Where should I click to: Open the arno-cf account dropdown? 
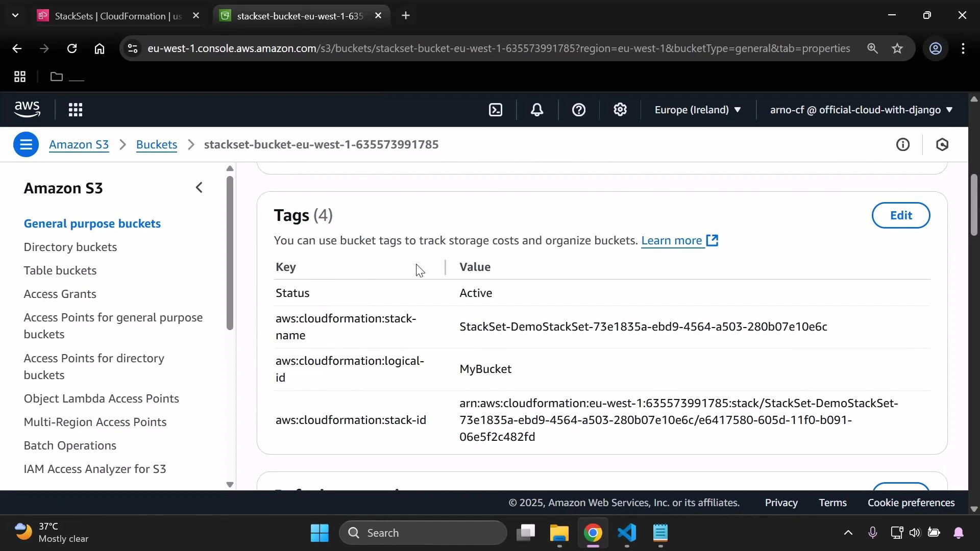[x=861, y=110]
